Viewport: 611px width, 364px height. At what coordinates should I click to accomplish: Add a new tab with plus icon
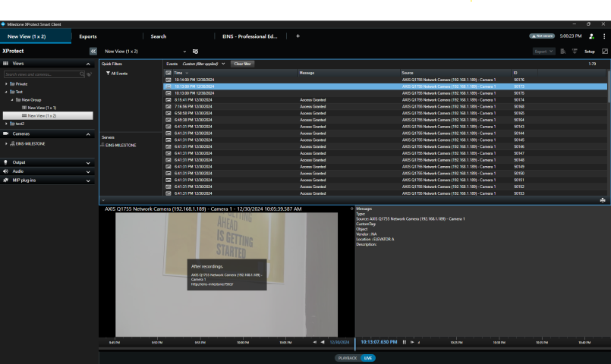tap(298, 36)
